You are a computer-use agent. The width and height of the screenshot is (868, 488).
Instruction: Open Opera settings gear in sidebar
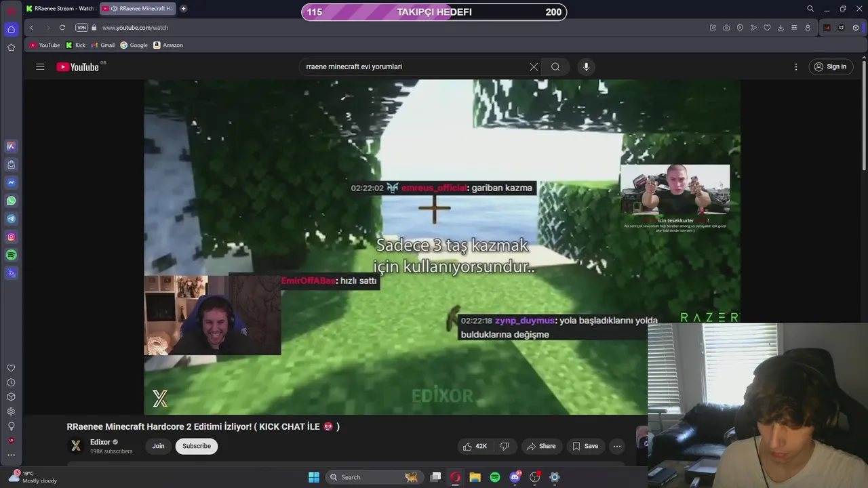click(11, 411)
